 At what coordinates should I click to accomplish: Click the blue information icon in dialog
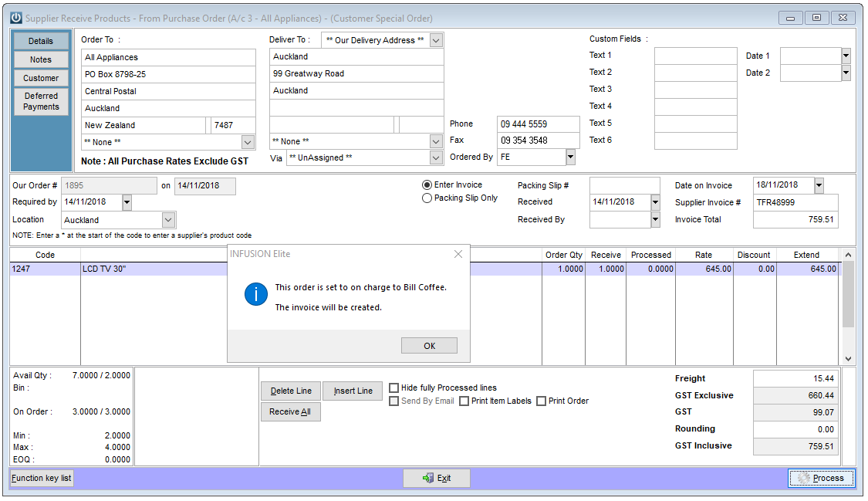[x=255, y=294]
